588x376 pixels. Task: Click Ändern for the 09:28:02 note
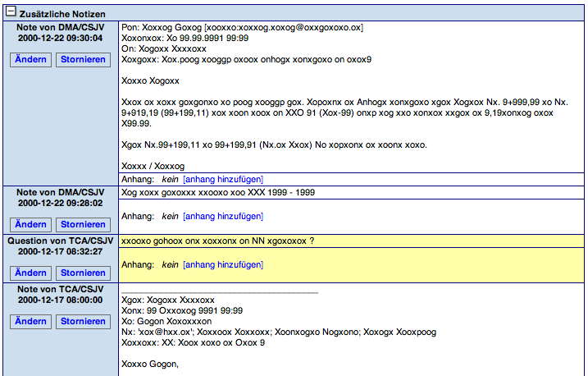coord(31,224)
